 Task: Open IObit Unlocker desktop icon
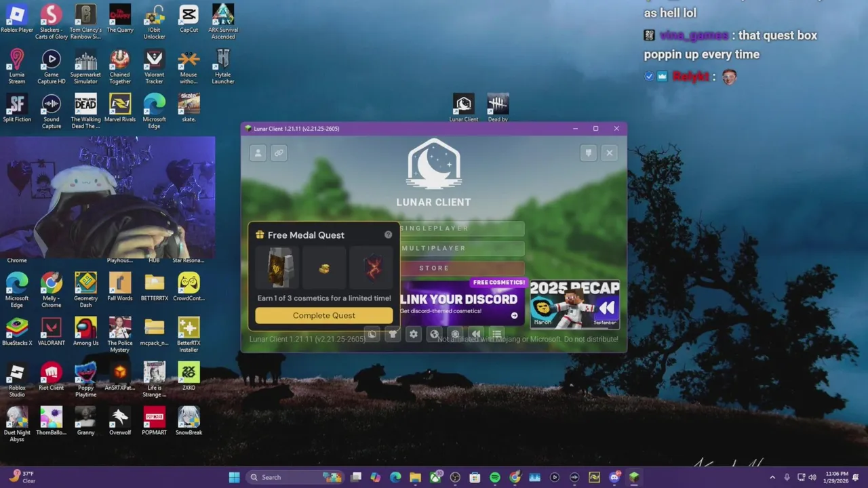155,22
